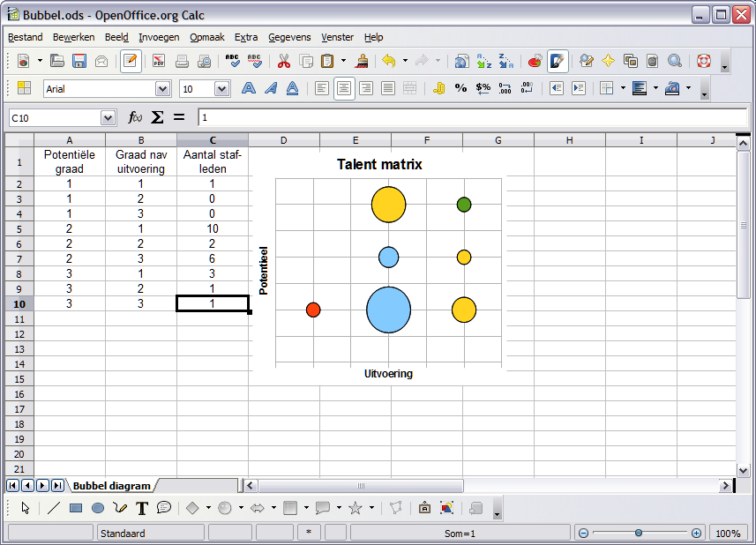The height and width of the screenshot is (545, 756).
Task: Toggle bold formatting
Action: click(x=249, y=88)
